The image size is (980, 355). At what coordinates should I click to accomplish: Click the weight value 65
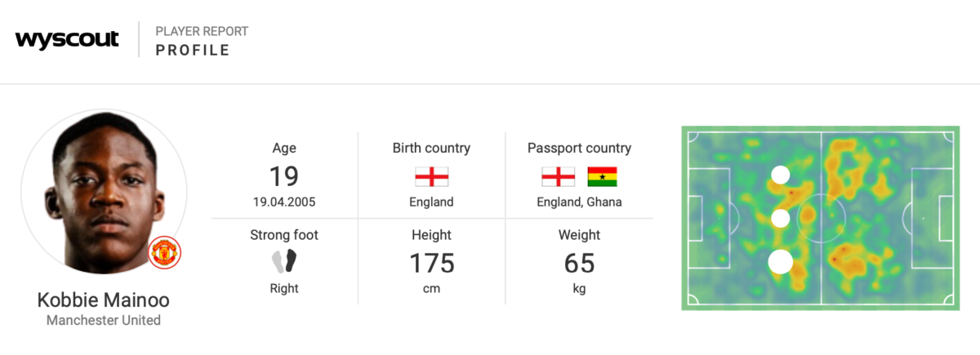point(579,264)
